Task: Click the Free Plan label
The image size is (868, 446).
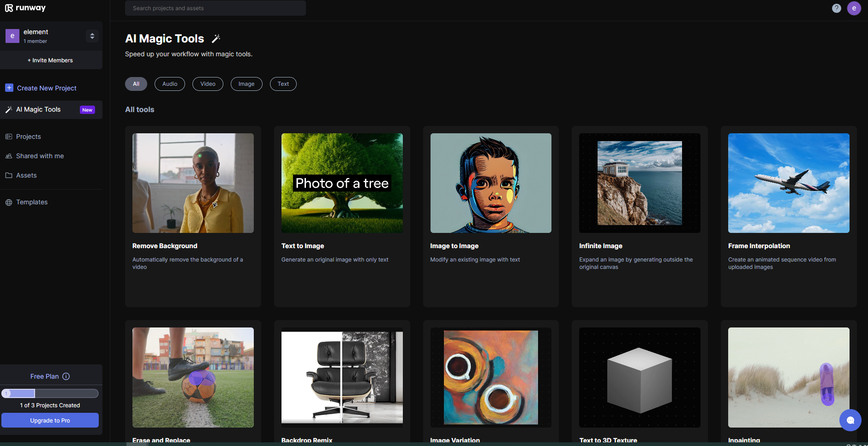Action: (44, 376)
